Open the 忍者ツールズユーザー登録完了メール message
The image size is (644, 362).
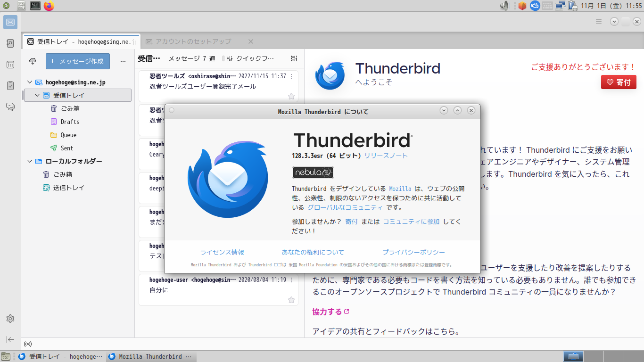coord(218,86)
